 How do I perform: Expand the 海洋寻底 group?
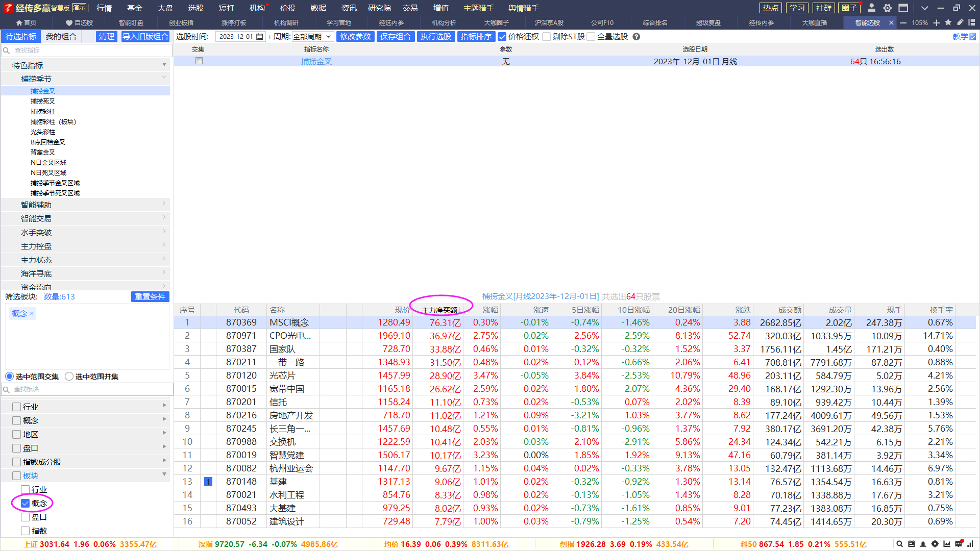point(164,272)
